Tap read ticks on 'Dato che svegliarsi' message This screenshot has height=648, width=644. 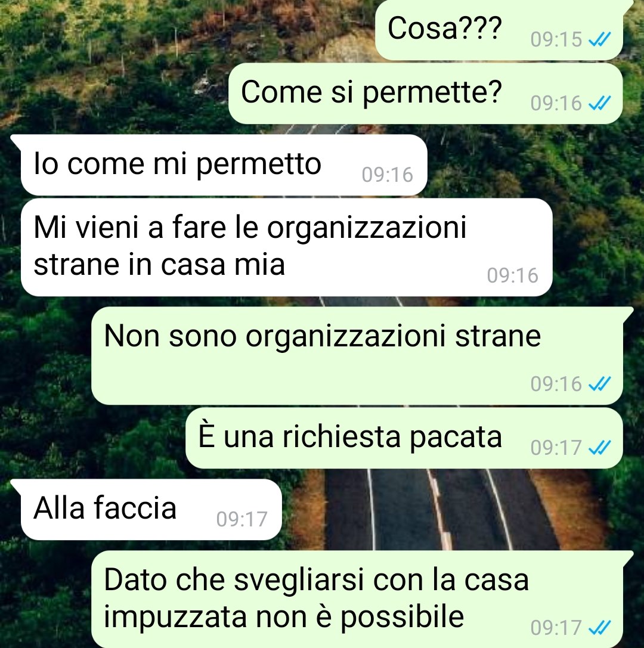click(599, 628)
